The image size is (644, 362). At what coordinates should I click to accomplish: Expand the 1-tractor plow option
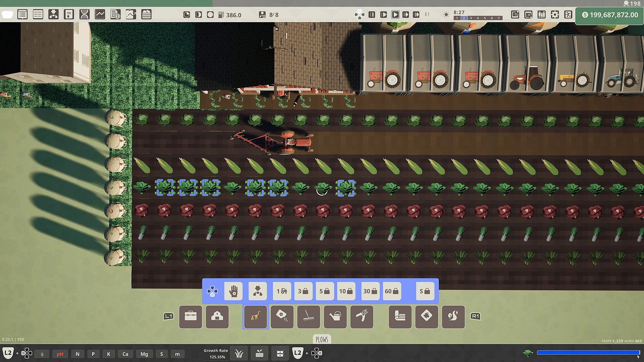coord(282,291)
